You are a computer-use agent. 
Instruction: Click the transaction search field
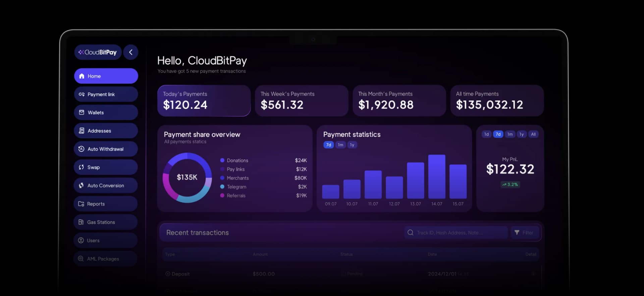point(456,233)
